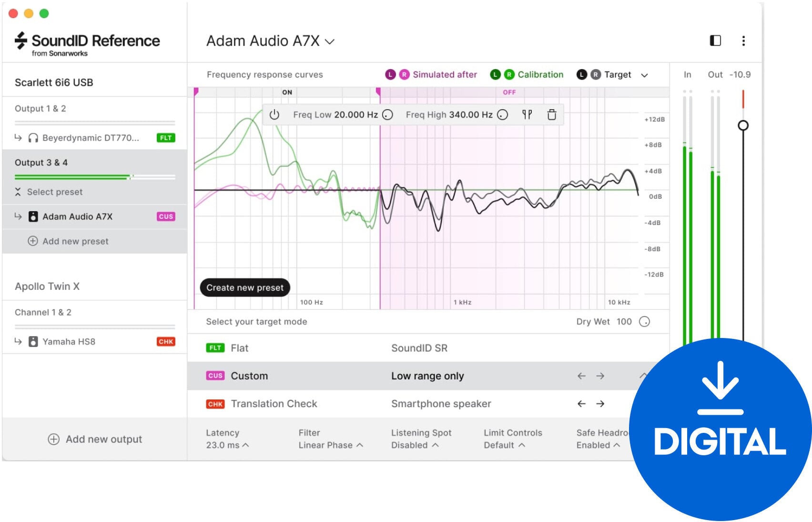This screenshot has width=812, height=522.
Task: Select the Yamaha HS8 preset
Action: [x=69, y=342]
